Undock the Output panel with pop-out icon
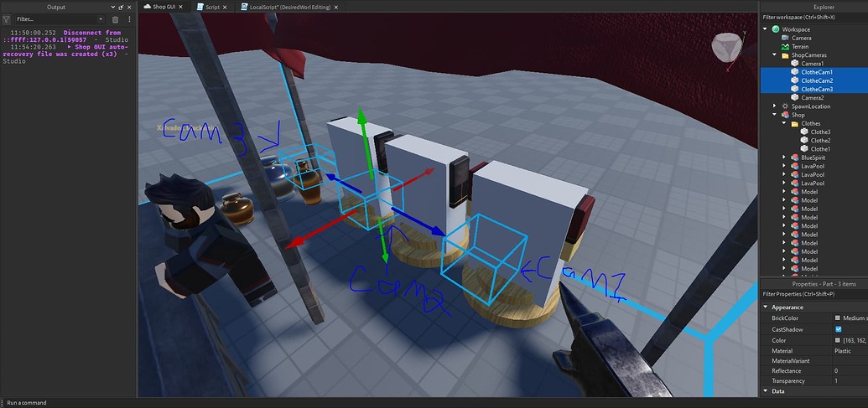This screenshot has height=408, width=868. [x=122, y=8]
